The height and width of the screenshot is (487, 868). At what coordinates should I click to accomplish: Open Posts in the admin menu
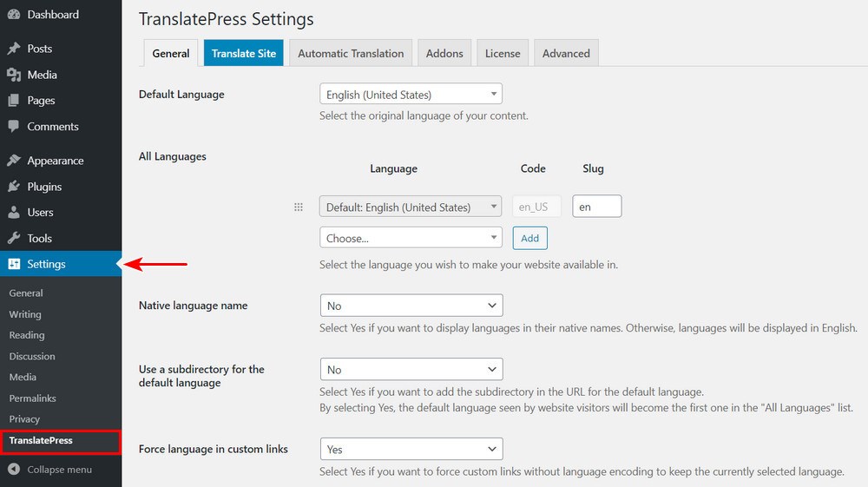coord(40,49)
